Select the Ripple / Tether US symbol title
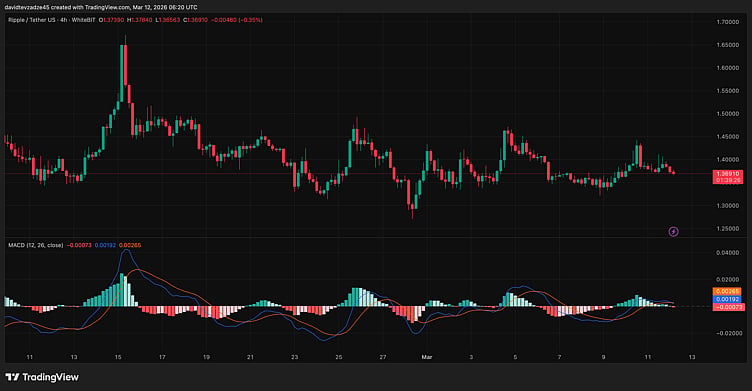This screenshot has width=752, height=391. pos(31,20)
